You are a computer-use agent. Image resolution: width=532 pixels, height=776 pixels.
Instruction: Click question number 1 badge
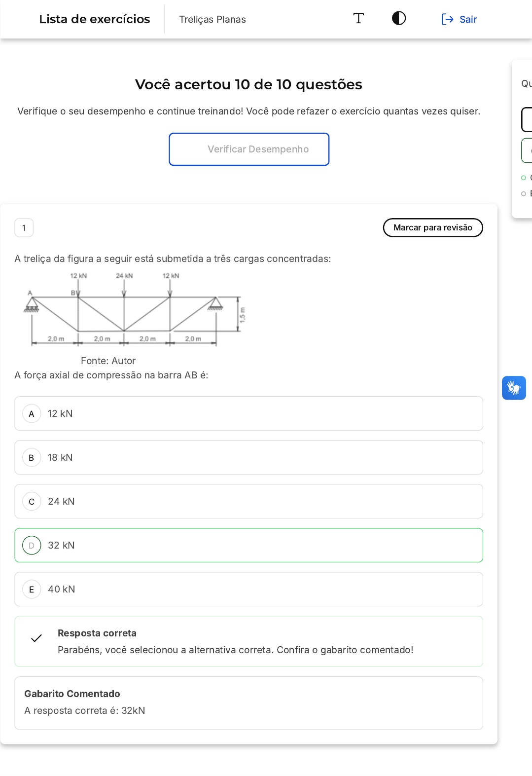[24, 228]
